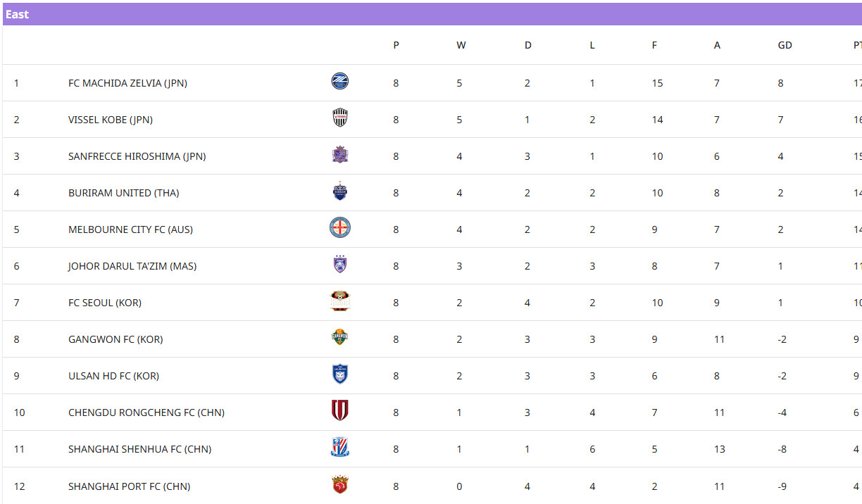862x504 pixels.
Task: Click the W column header
Action: coord(461,45)
